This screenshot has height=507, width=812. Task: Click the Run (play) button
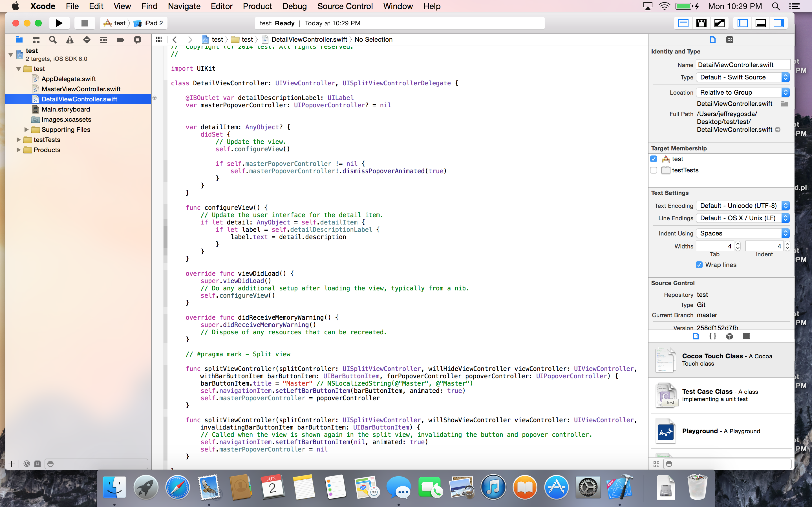59,23
